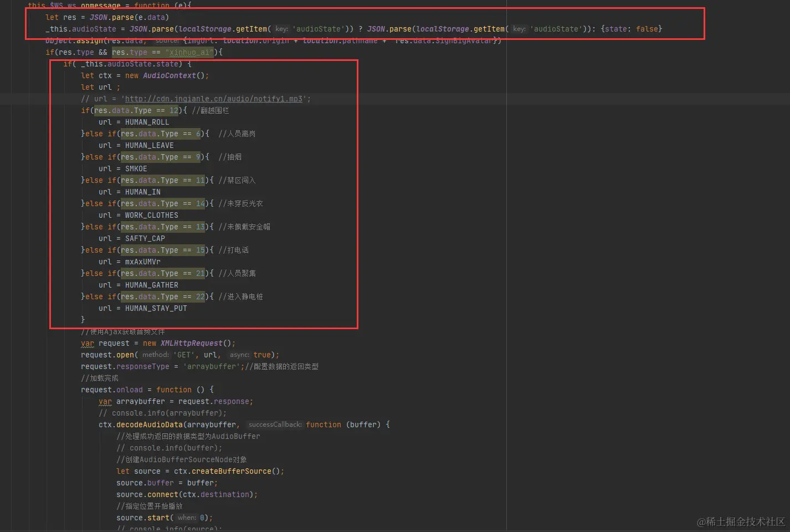Click the '//打电话' comment

tap(234, 250)
